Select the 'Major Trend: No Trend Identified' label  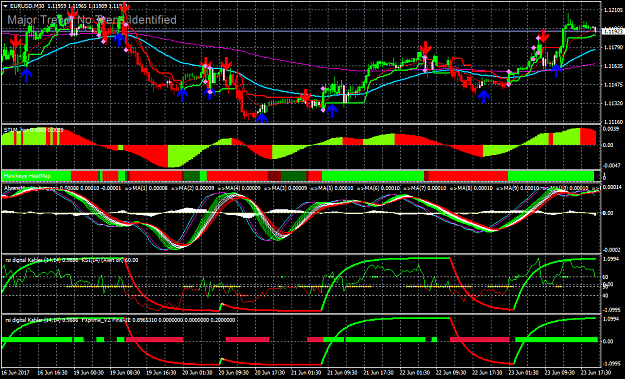point(92,20)
